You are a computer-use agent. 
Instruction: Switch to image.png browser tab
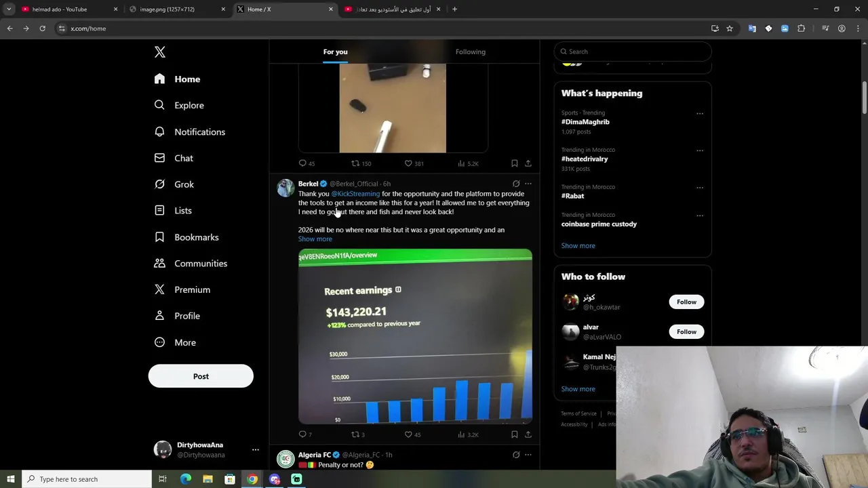178,9
